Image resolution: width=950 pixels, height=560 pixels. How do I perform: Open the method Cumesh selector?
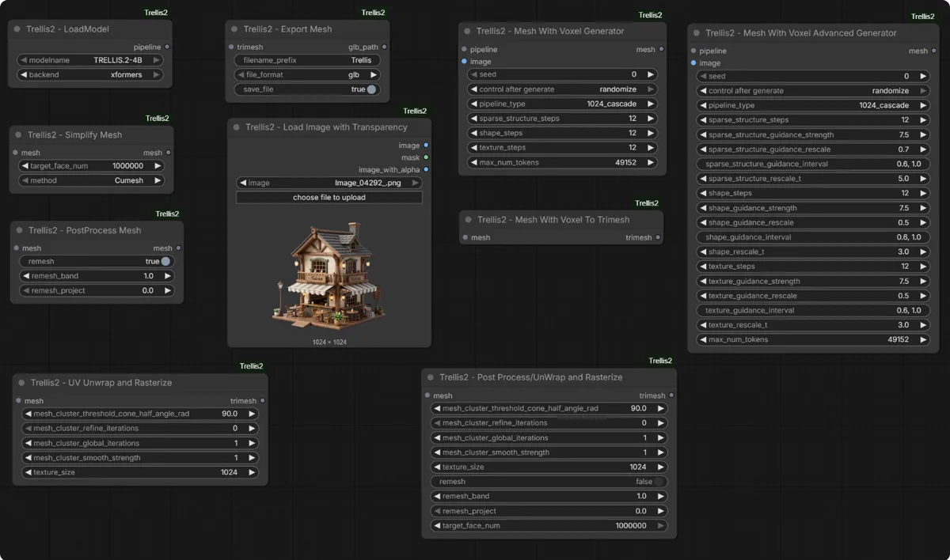coord(92,180)
